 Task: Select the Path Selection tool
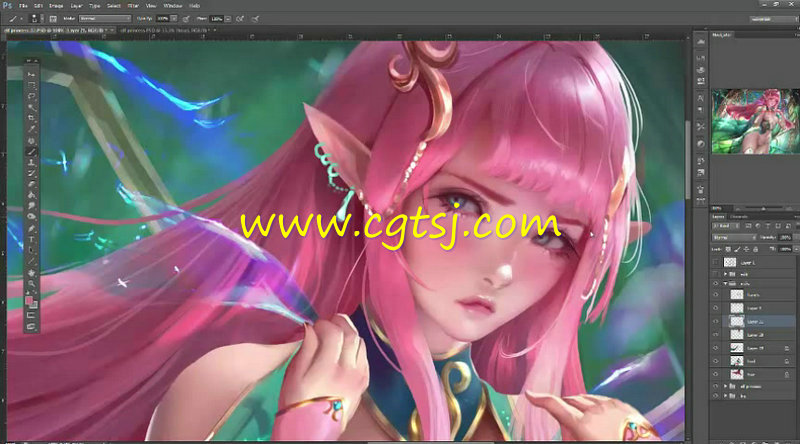(32, 250)
